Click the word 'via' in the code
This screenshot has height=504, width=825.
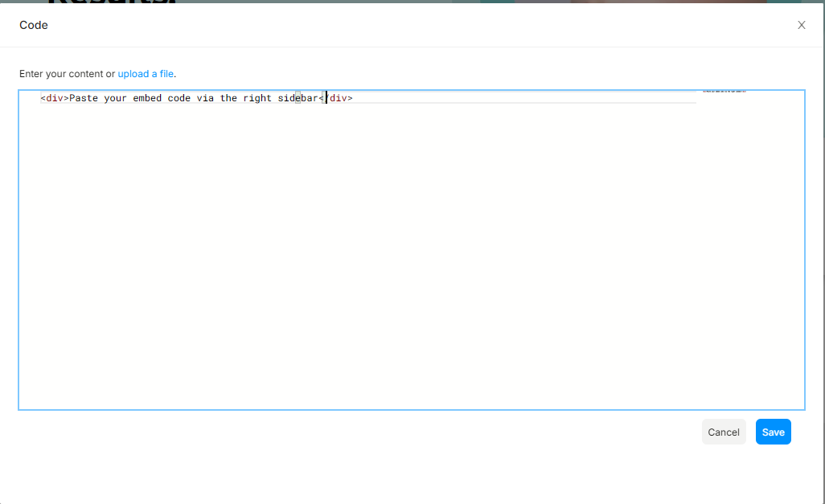tap(205, 98)
